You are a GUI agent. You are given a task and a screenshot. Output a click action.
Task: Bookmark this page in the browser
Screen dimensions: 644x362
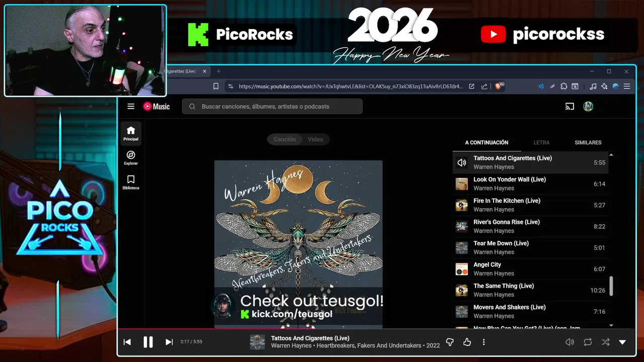pos(215,86)
